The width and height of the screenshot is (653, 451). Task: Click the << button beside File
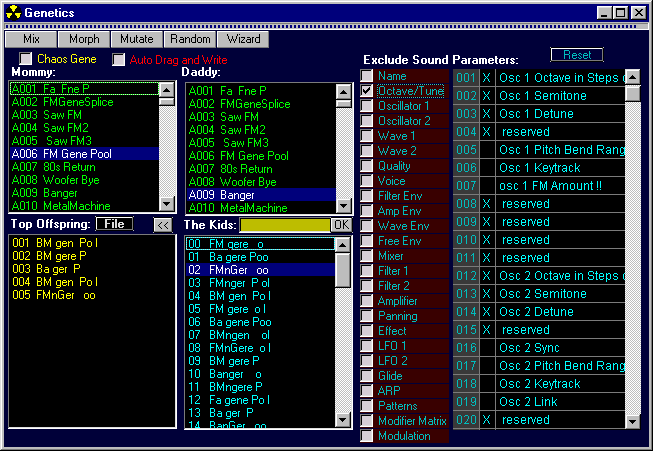point(162,225)
